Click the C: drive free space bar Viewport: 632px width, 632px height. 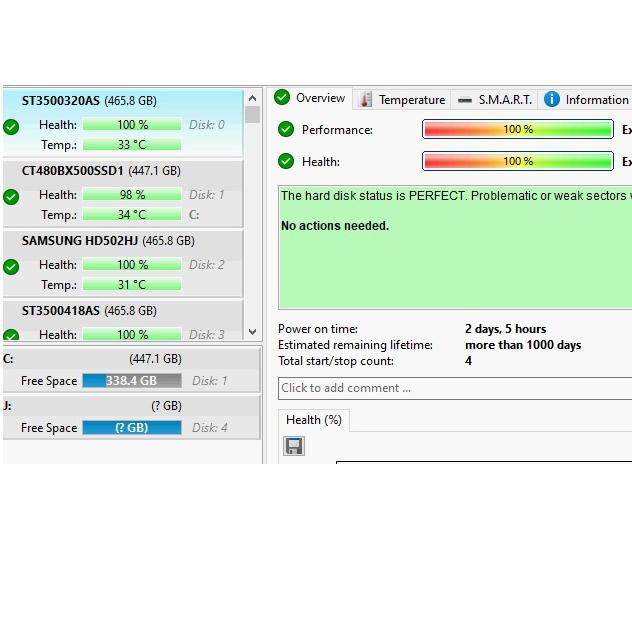point(131,381)
